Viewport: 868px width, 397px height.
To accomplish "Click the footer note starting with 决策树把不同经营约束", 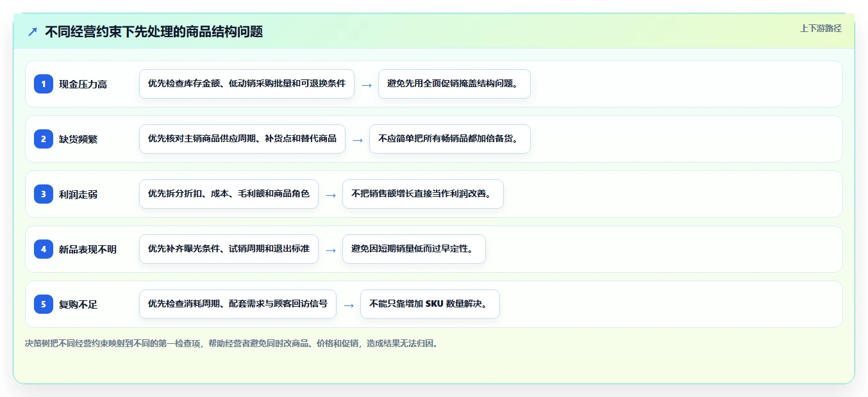I will [232, 344].
